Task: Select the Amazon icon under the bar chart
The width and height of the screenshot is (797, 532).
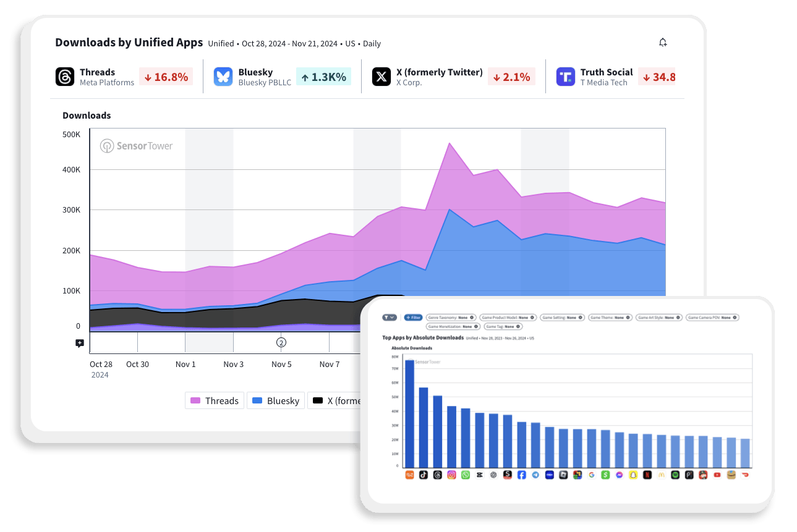Action: tap(731, 475)
